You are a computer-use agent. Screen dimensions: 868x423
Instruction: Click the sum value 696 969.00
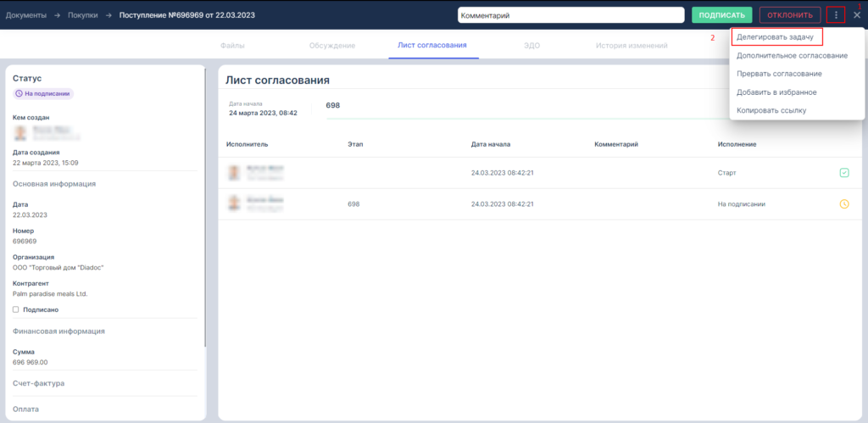[31, 362]
